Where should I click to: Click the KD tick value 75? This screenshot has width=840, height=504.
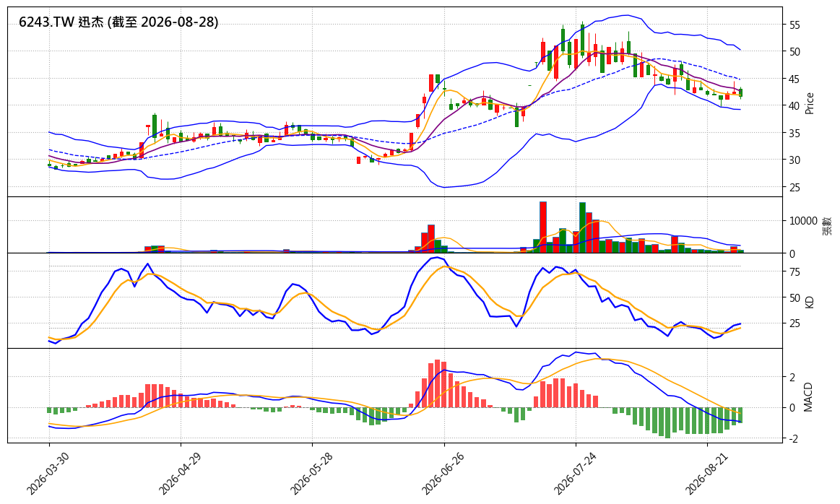point(794,272)
